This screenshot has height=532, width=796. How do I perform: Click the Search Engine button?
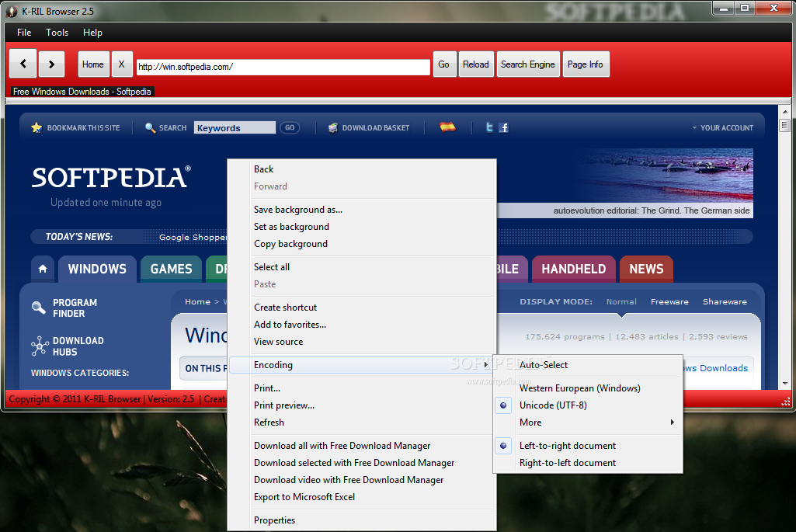click(528, 64)
